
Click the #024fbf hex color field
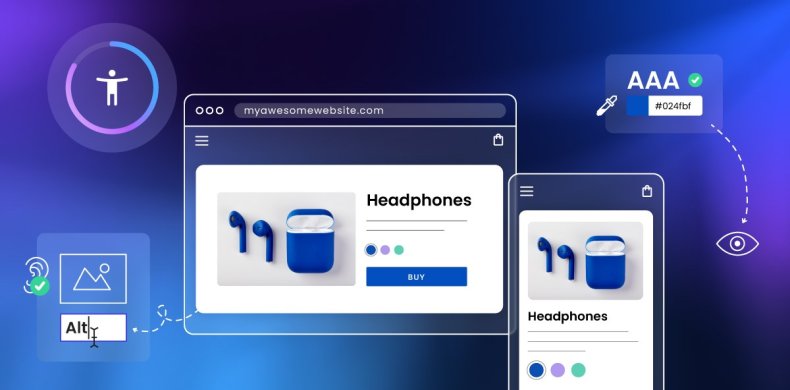tap(675, 106)
